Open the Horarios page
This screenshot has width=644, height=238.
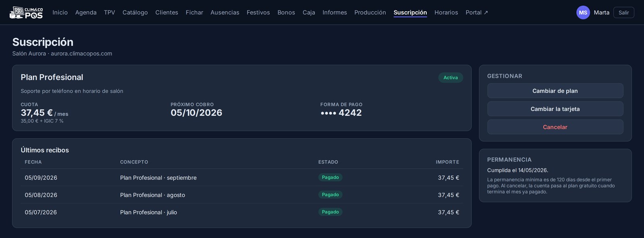tap(446, 12)
